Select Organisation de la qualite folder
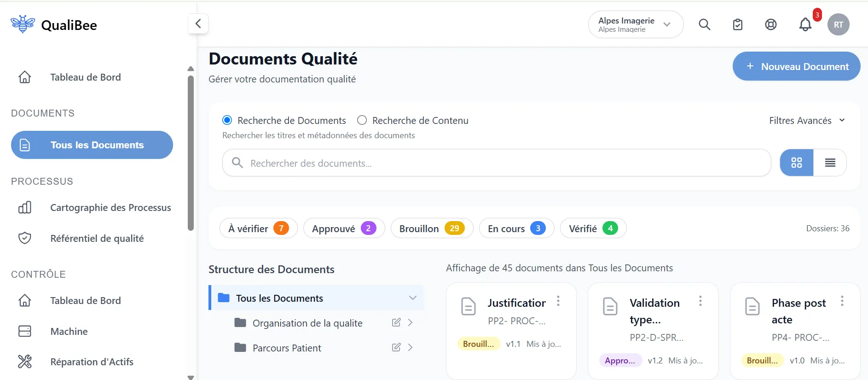 pyautogui.click(x=307, y=323)
